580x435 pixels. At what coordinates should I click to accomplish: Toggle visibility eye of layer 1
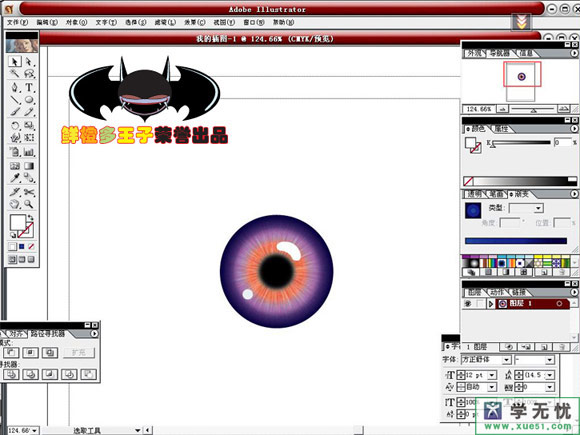pyautogui.click(x=468, y=304)
